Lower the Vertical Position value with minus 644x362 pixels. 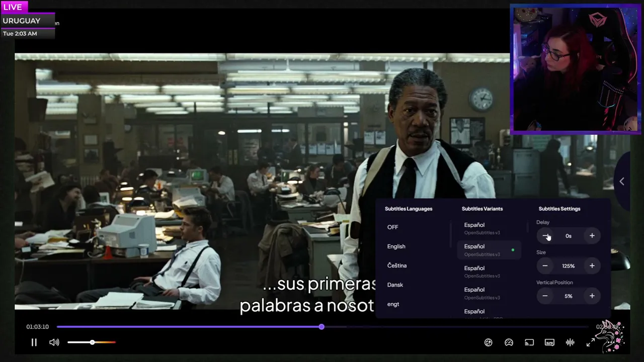click(x=545, y=296)
